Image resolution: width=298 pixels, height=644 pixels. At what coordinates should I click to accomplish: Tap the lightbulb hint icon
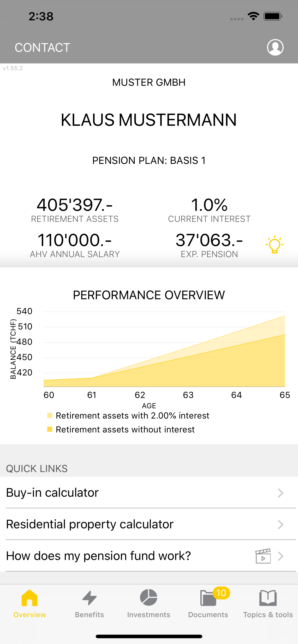274,245
